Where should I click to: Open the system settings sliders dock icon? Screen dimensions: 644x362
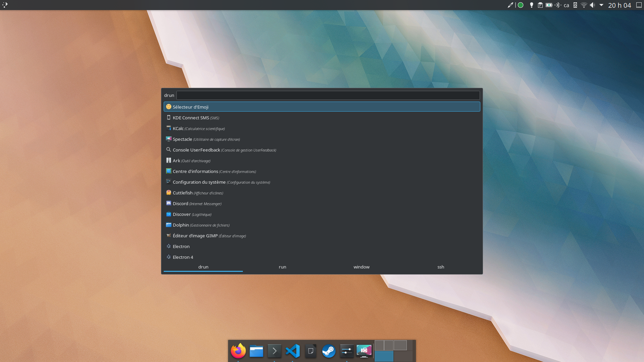(x=346, y=351)
